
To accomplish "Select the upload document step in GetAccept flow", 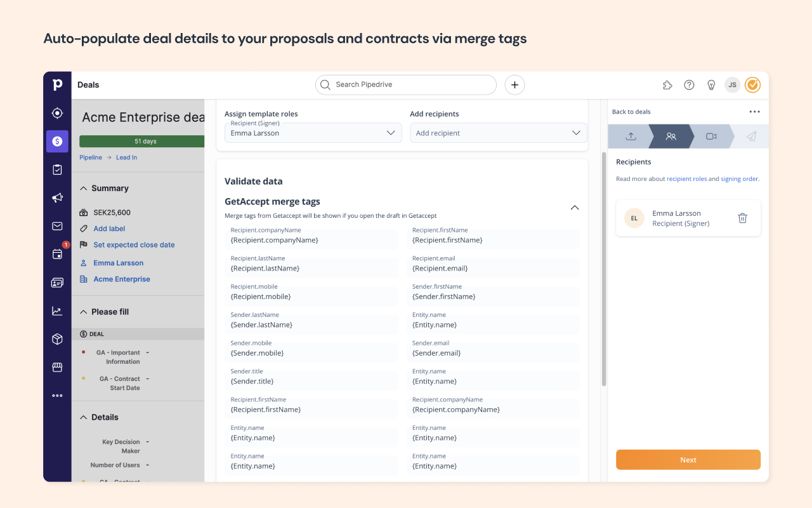I will point(630,136).
